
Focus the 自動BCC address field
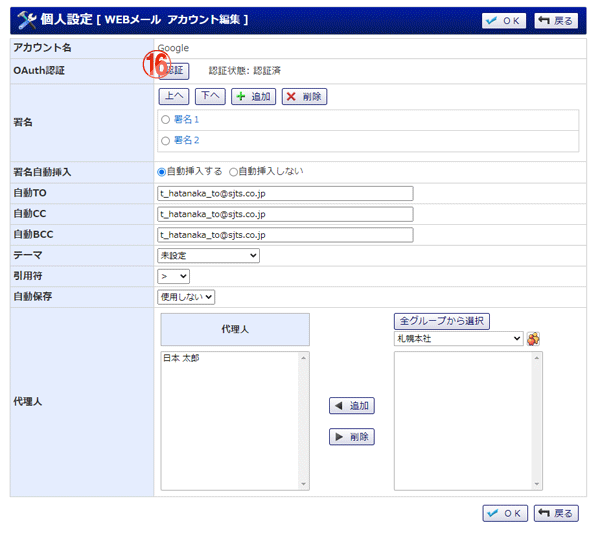click(x=285, y=235)
